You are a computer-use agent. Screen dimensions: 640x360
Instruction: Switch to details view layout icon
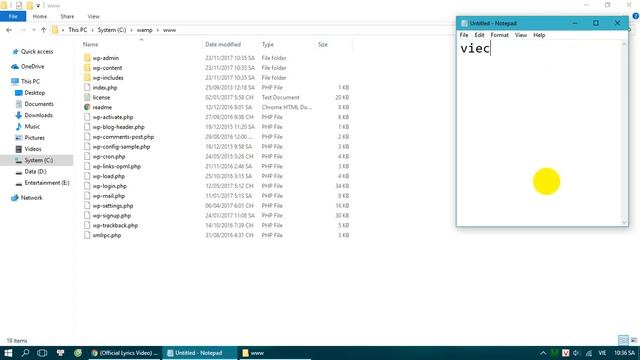tap(623, 340)
